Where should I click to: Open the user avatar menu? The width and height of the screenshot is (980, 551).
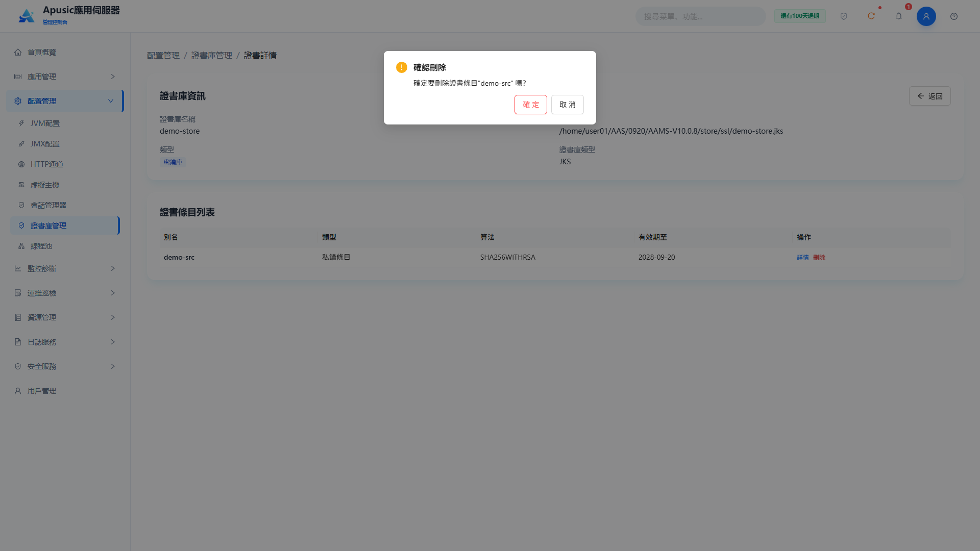coord(926,16)
